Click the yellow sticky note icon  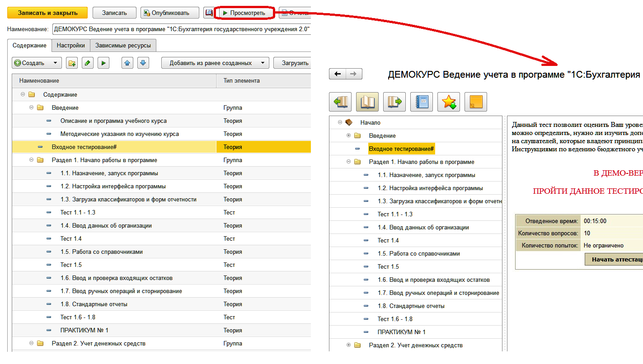click(476, 102)
